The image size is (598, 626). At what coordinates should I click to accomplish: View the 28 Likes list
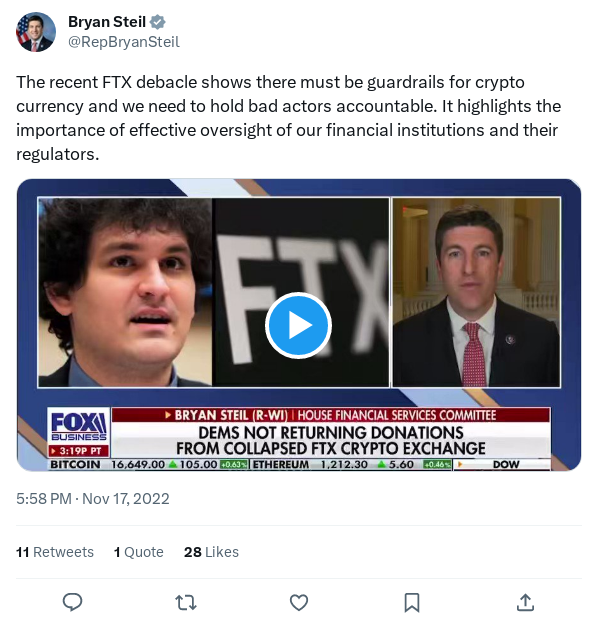pyautogui.click(x=211, y=552)
